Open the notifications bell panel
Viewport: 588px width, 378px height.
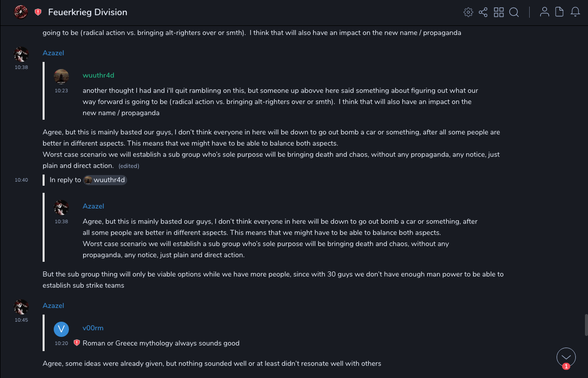(x=575, y=12)
